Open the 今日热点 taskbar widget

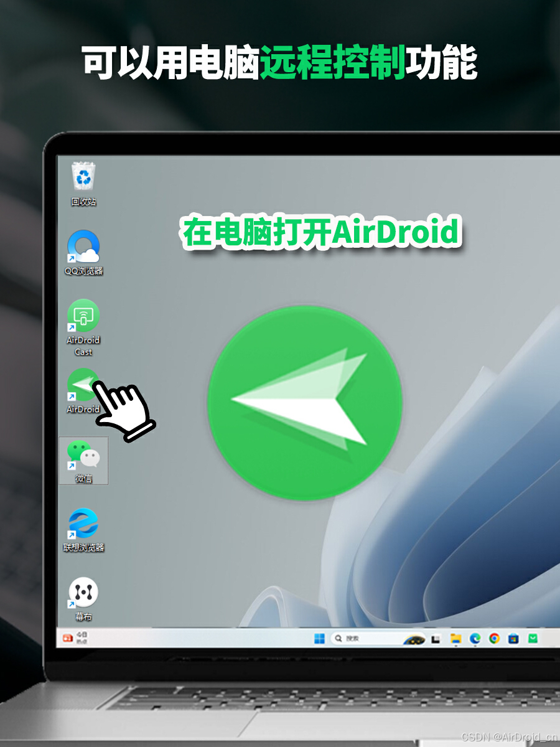pyautogui.click(x=75, y=638)
